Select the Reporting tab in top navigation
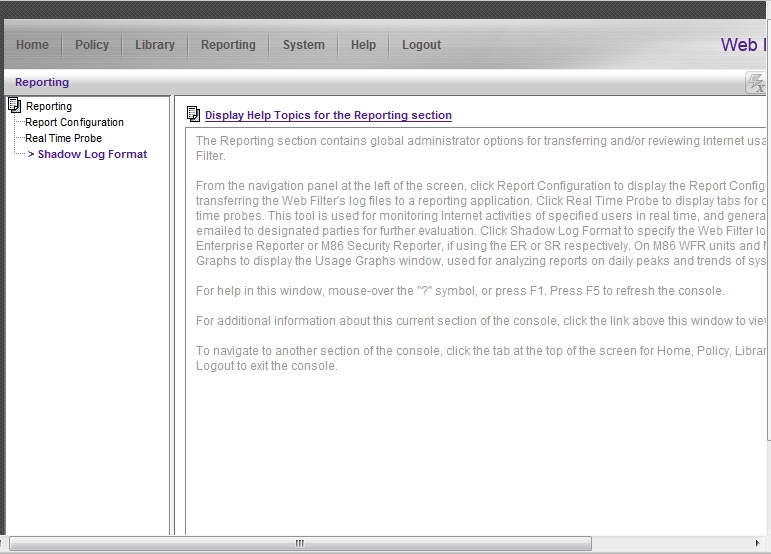 coord(228,45)
